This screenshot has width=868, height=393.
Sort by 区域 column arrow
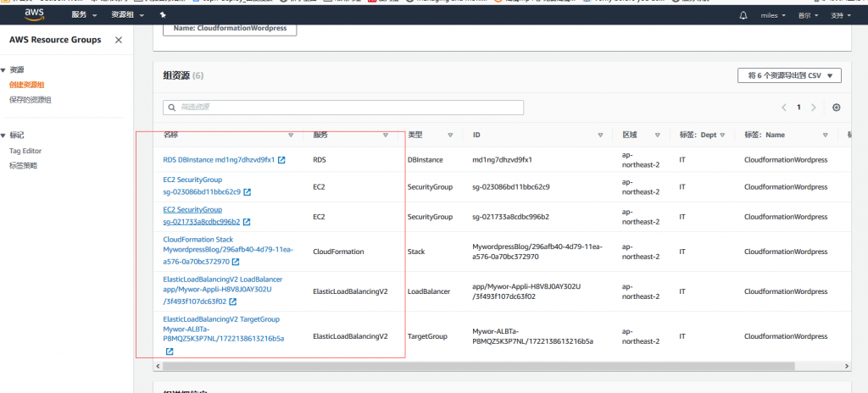point(658,135)
